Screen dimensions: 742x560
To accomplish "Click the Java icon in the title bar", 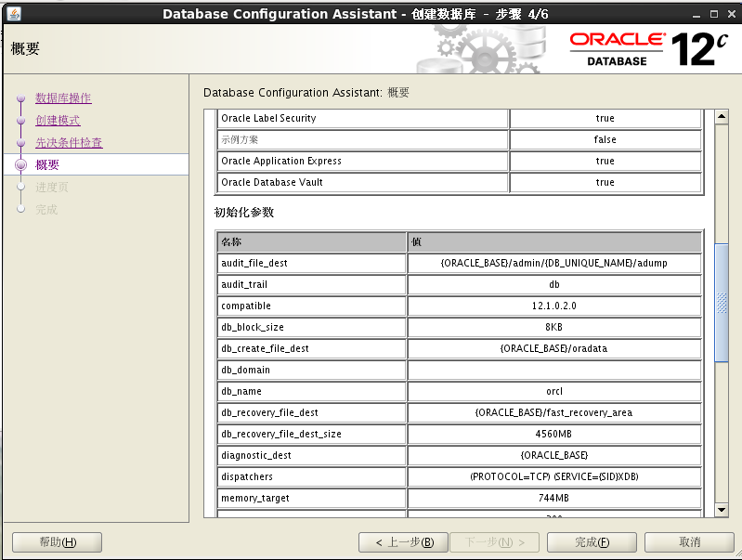I will [14, 14].
